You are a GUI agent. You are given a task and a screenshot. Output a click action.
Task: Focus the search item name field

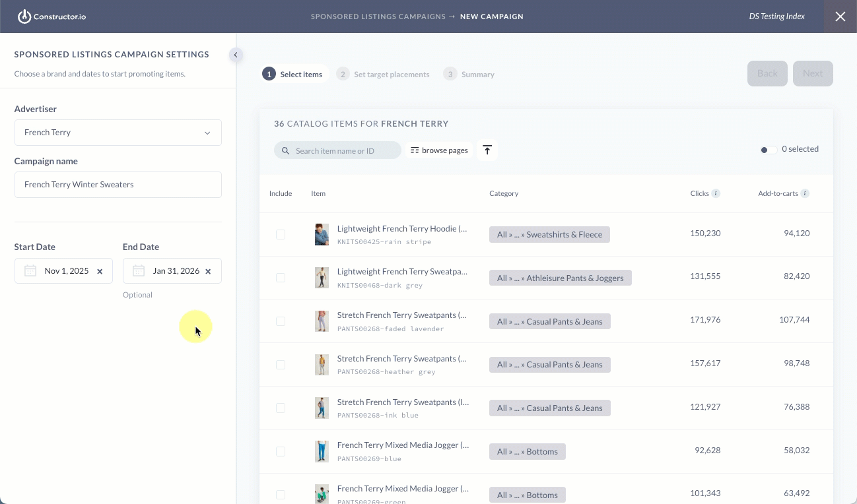[337, 150]
